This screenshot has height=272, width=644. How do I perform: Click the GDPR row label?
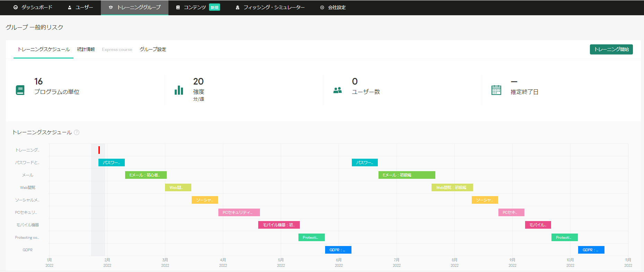pyautogui.click(x=28, y=250)
